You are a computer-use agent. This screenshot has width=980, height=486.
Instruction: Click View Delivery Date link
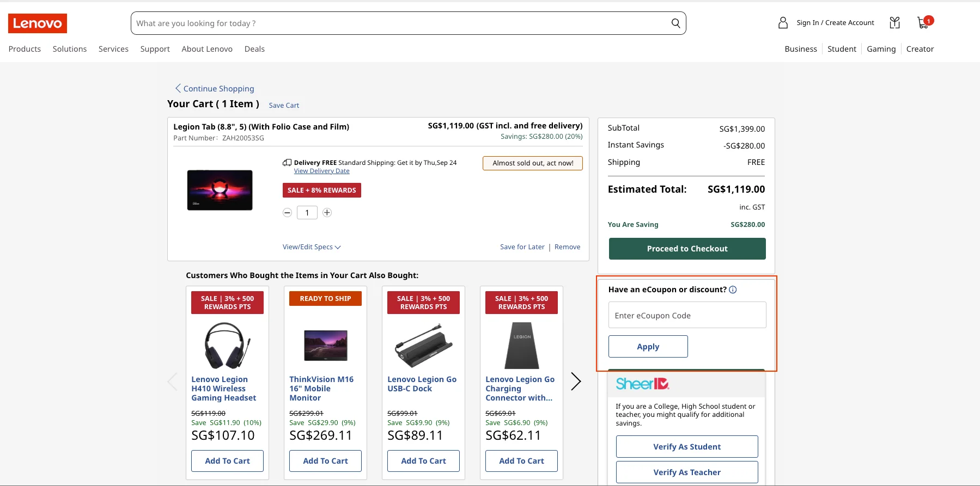tap(322, 171)
